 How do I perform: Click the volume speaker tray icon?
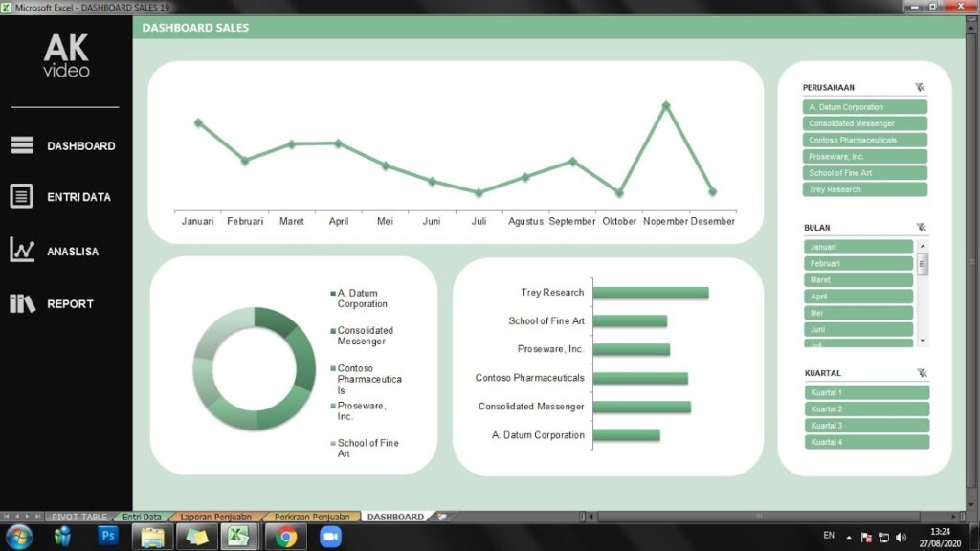901,538
